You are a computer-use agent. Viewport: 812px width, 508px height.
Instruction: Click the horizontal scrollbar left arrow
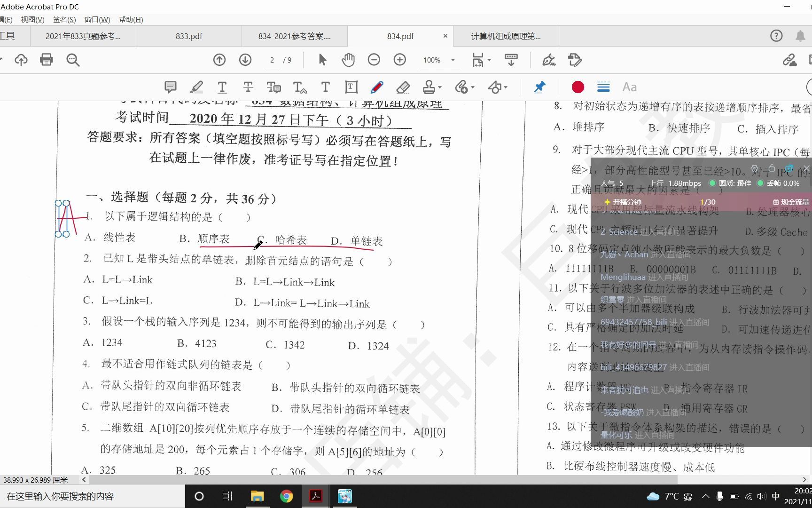[84, 480]
